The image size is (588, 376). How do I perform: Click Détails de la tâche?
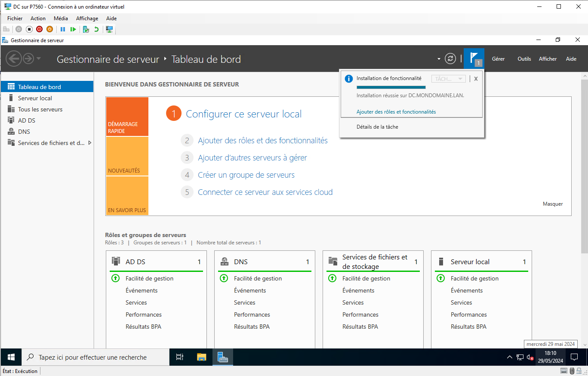click(377, 127)
